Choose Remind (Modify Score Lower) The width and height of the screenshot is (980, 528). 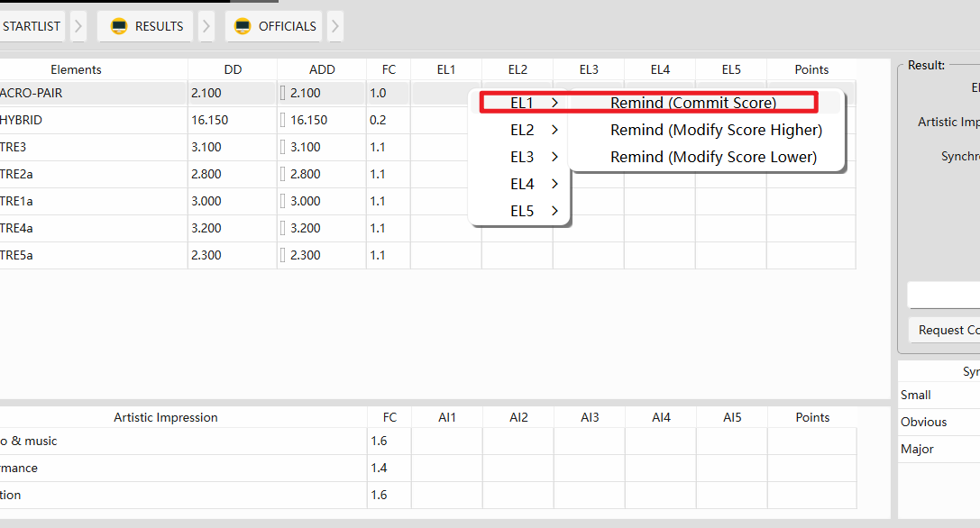point(714,157)
